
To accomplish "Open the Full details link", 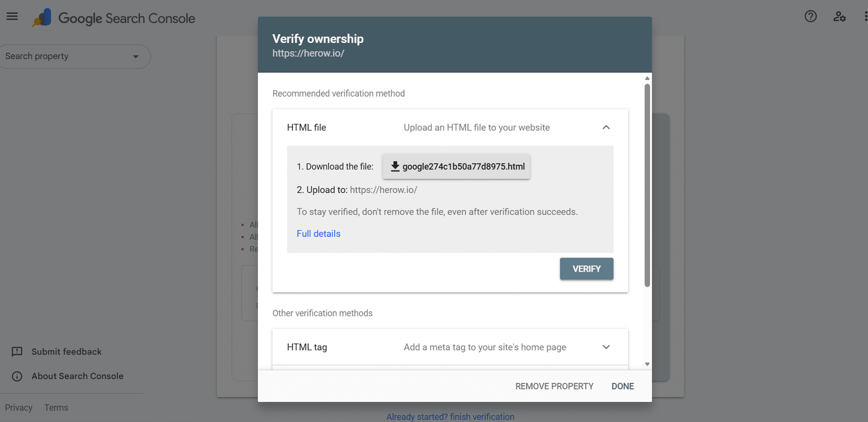I will click(318, 234).
